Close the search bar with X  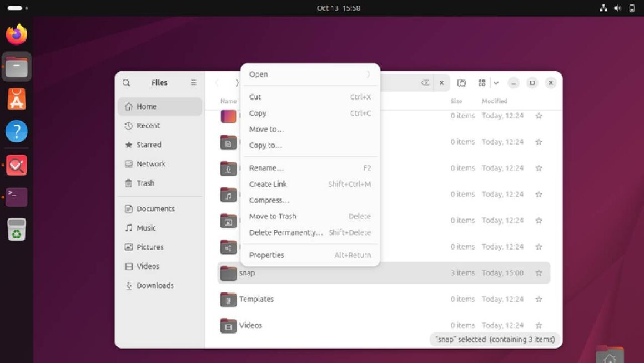tap(441, 83)
